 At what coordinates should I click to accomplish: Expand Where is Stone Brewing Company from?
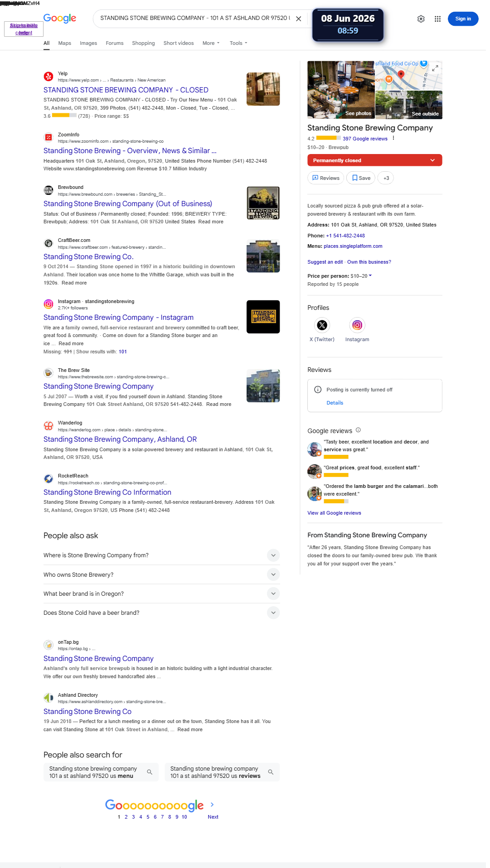[273, 555]
